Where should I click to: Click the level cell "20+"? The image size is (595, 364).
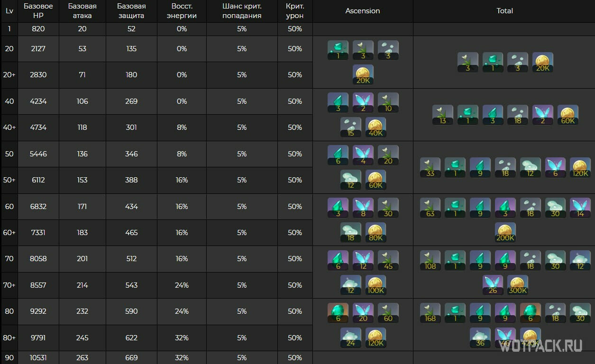click(x=9, y=75)
